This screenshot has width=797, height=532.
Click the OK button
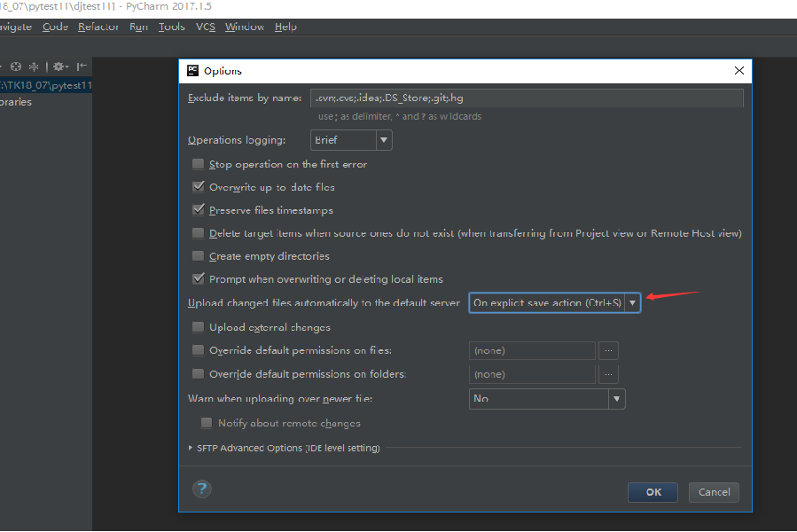click(652, 492)
